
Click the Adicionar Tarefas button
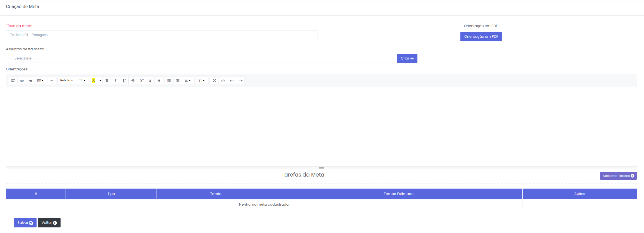point(618,176)
